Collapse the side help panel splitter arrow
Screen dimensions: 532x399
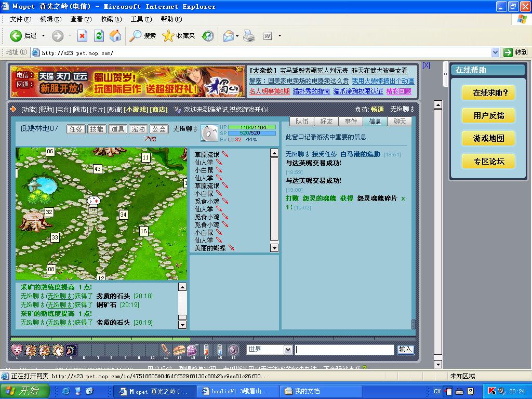point(445,74)
